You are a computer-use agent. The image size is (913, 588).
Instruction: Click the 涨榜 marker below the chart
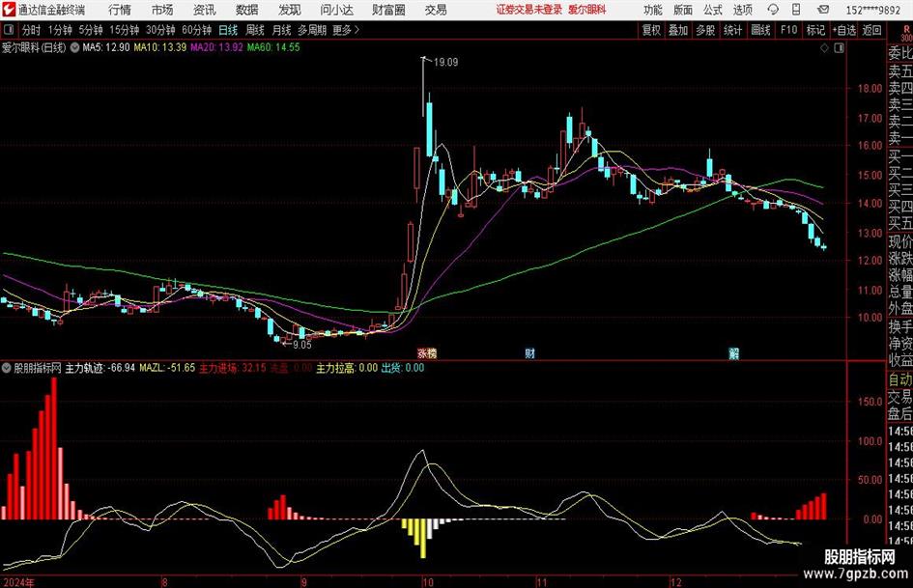[x=427, y=353]
